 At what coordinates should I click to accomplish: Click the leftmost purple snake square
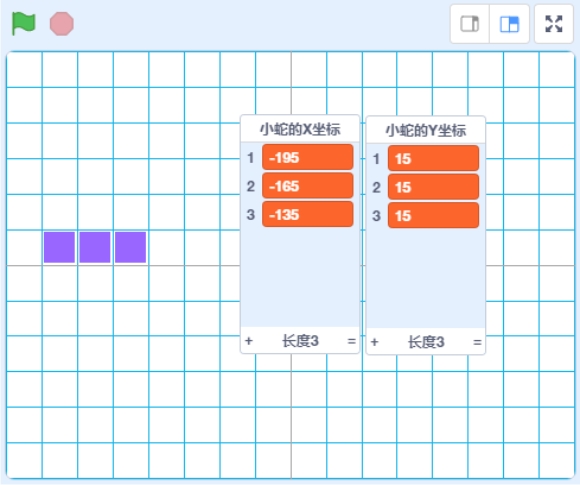59,247
